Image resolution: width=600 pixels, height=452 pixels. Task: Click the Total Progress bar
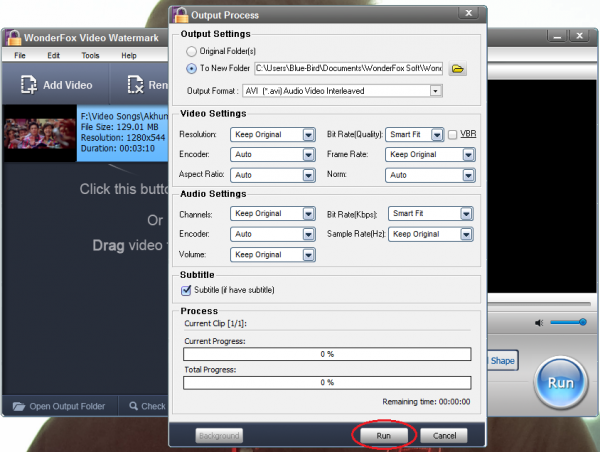tap(327, 382)
